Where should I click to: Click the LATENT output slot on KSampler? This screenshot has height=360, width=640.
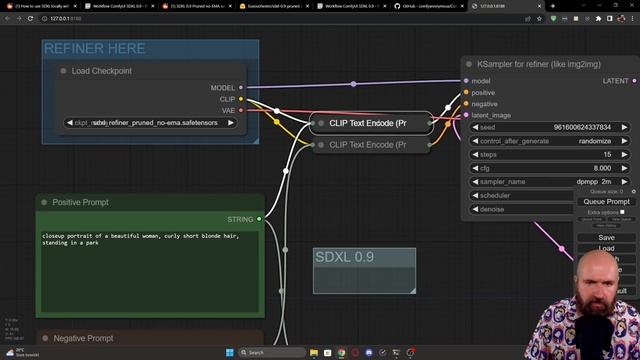[x=635, y=81]
